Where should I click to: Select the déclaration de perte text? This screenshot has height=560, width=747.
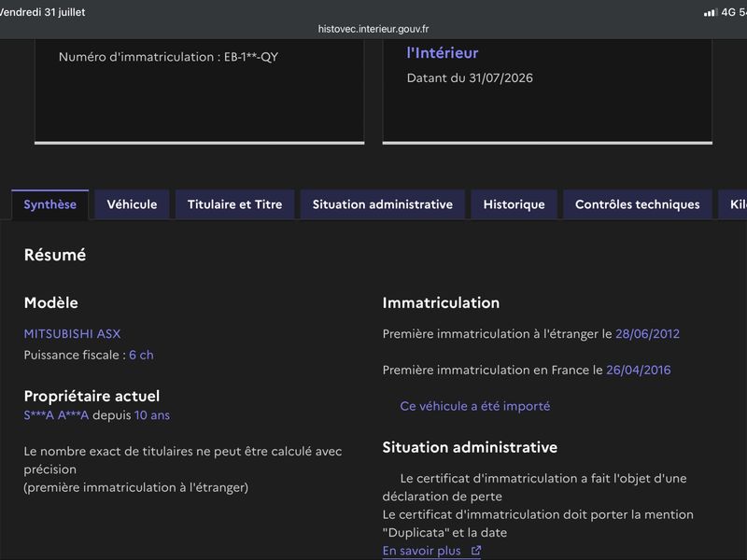(442, 497)
